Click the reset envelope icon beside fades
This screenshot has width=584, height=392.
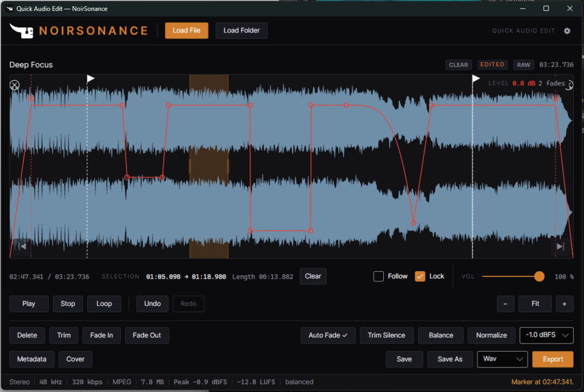(570, 85)
